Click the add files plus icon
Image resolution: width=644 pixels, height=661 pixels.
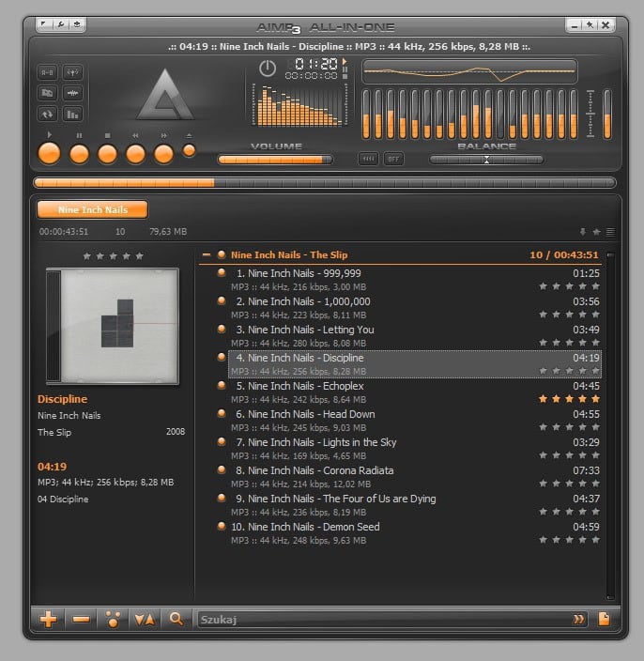pyautogui.click(x=49, y=619)
